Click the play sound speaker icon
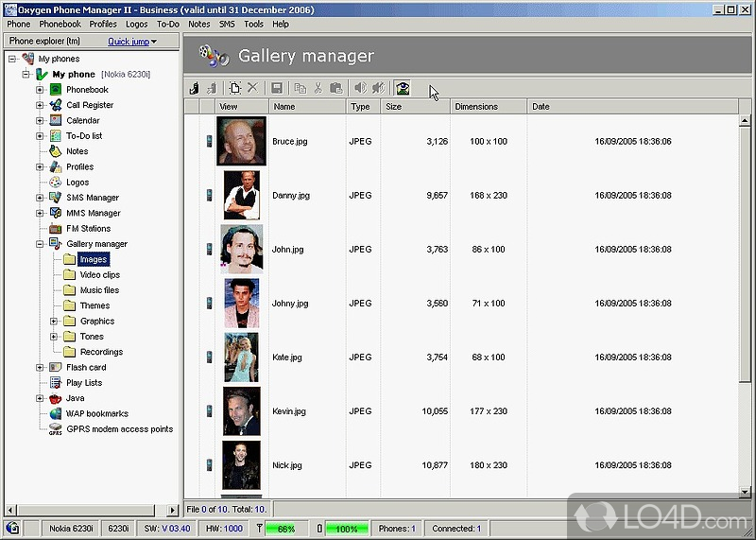 point(360,88)
